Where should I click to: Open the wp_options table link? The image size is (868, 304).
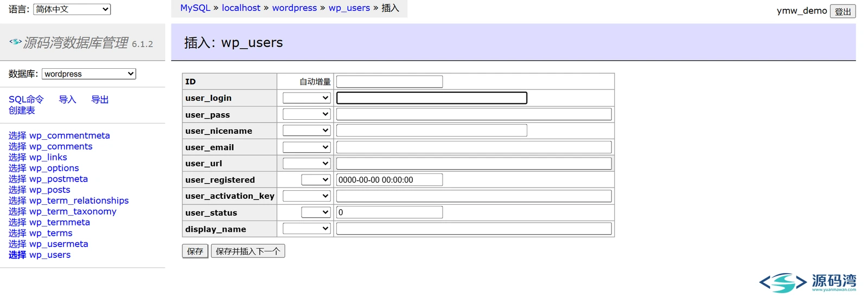pos(54,168)
